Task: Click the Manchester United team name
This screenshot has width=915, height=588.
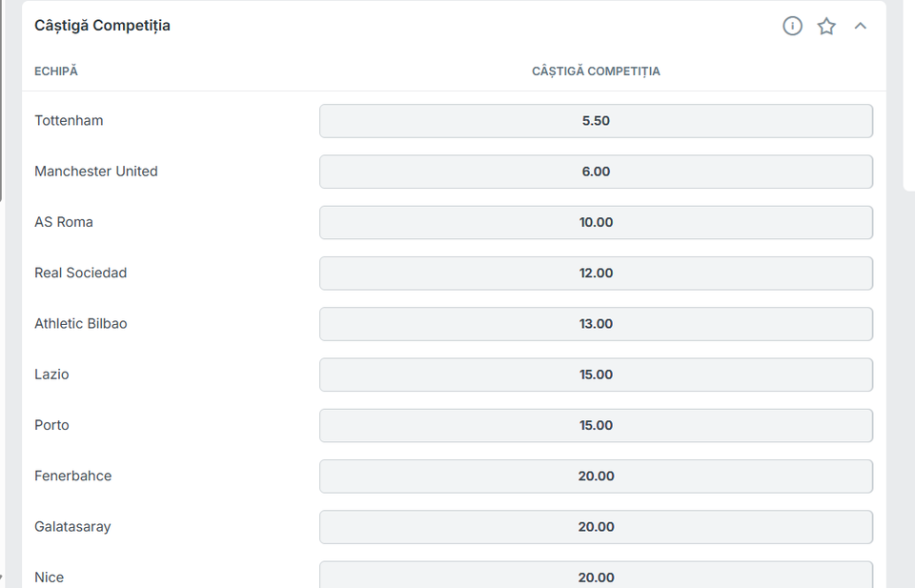Action: coord(96,172)
